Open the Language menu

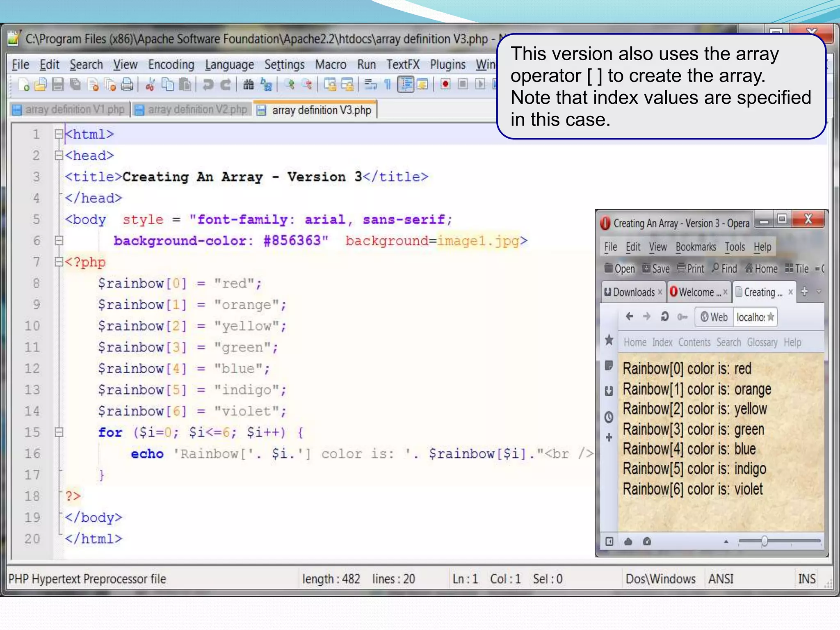pos(229,65)
